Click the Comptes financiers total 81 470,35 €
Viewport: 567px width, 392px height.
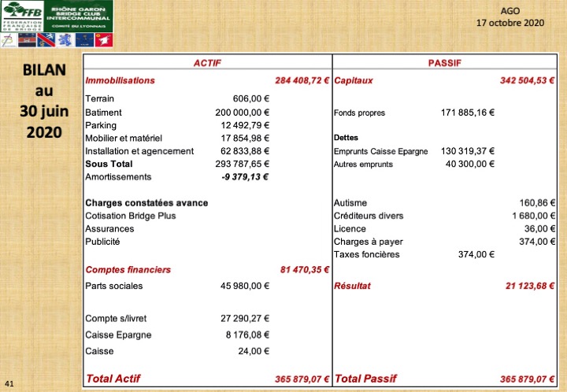point(305,269)
